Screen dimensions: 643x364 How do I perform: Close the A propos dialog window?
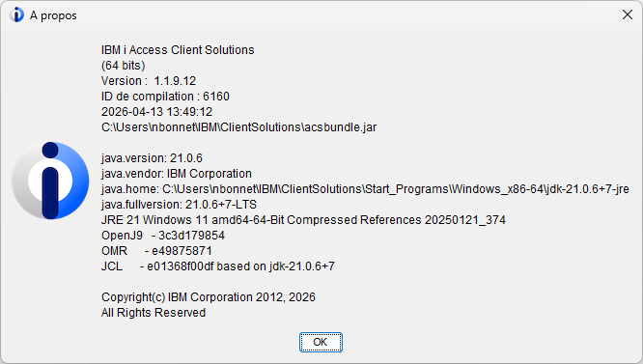[x=627, y=14]
